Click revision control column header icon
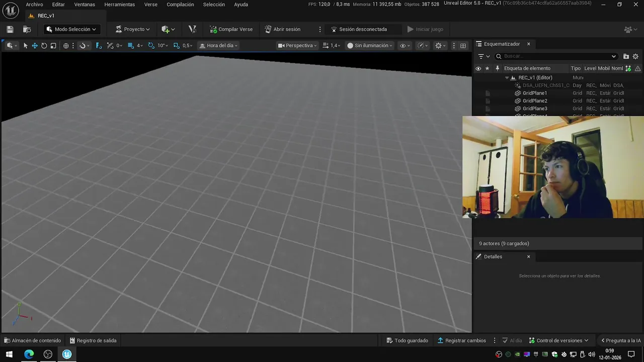Image resolution: width=644 pixels, height=362 pixels. click(628, 68)
